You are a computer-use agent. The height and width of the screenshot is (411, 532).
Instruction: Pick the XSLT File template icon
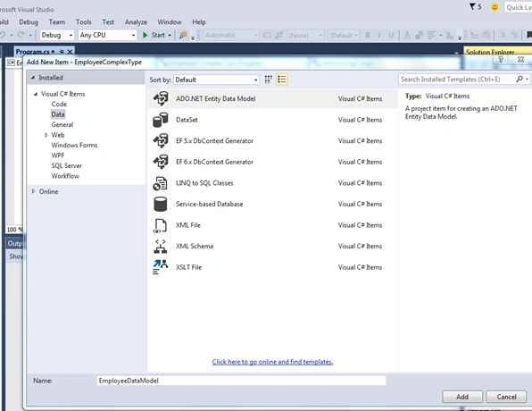pyautogui.click(x=161, y=267)
